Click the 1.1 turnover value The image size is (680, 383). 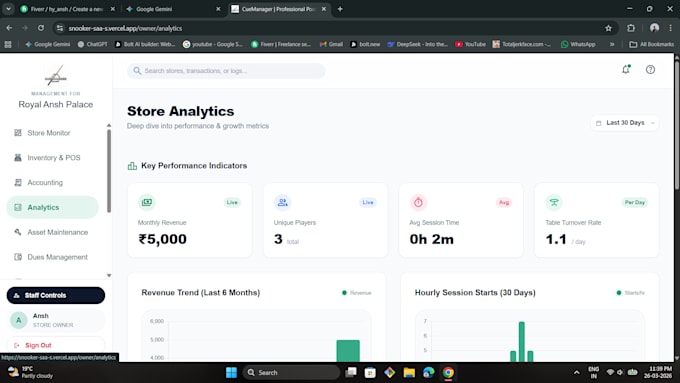coord(556,239)
